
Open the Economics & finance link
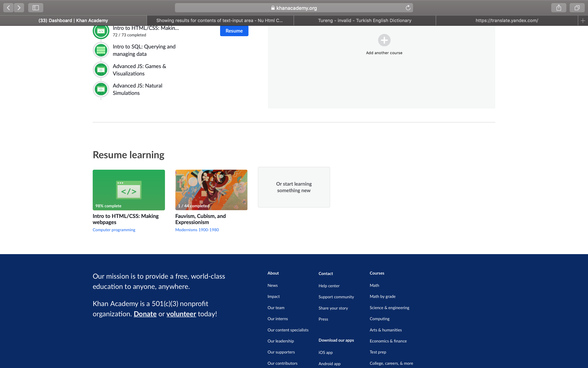(388, 341)
